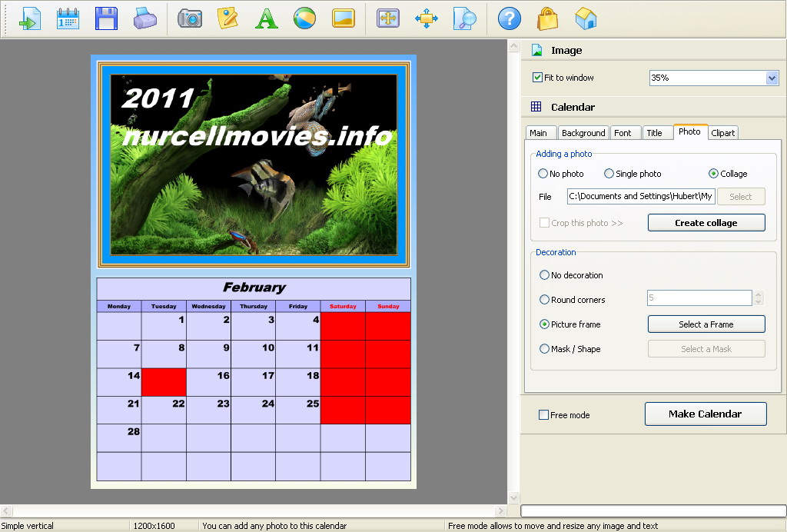Choose Single photo radio option
This screenshot has height=532, width=787.
(x=609, y=174)
